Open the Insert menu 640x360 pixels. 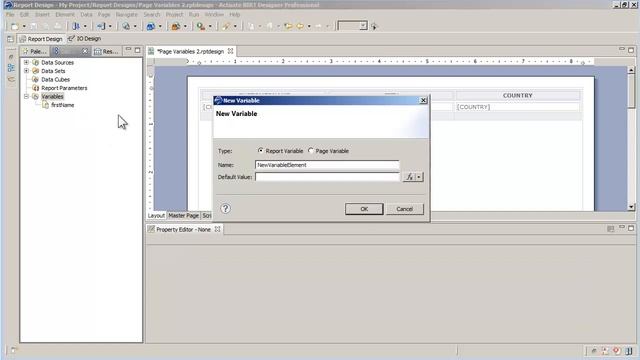[42, 14]
